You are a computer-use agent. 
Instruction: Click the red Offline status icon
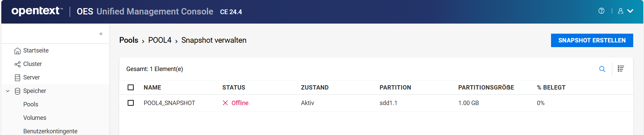pyautogui.click(x=225, y=103)
